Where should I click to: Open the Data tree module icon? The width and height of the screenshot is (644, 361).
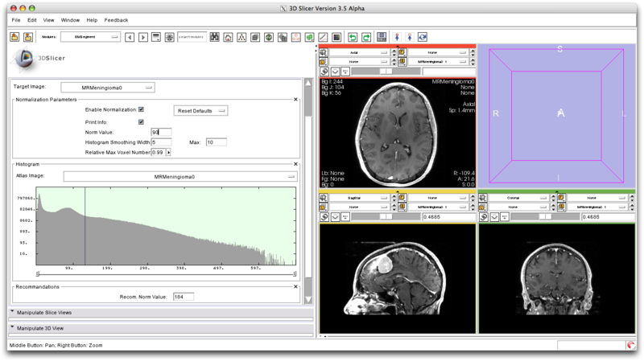(242, 37)
